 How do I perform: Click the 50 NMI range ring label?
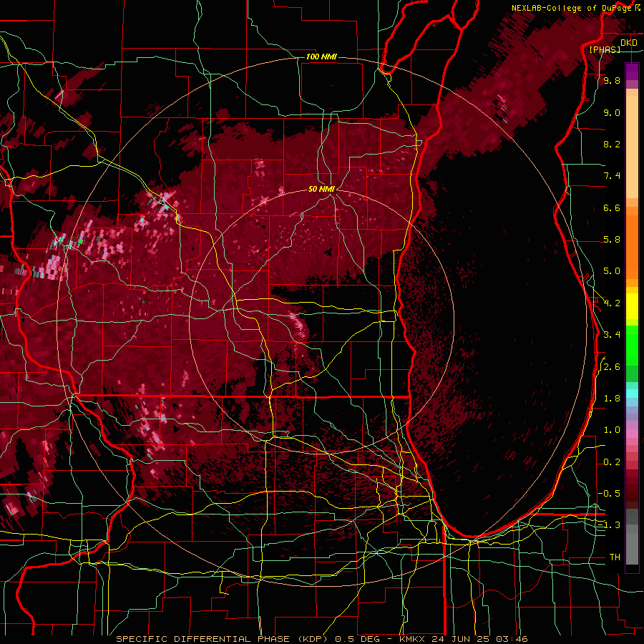pyautogui.click(x=321, y=189)
